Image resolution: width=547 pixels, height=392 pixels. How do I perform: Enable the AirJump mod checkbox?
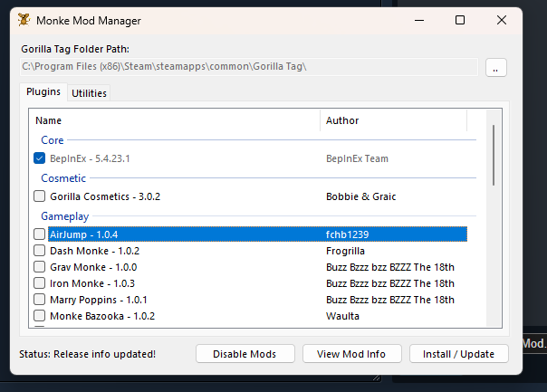coord(40,234)
